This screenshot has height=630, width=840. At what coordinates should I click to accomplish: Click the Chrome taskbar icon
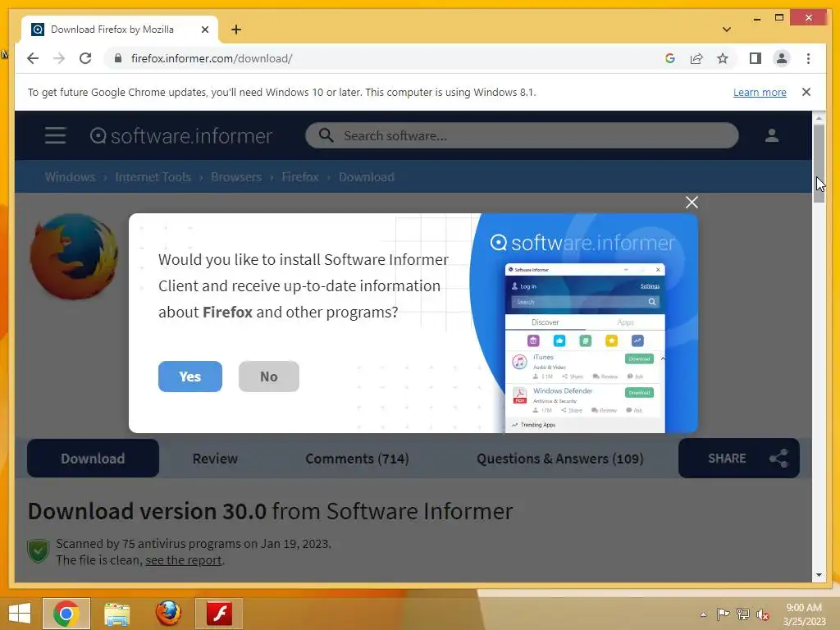pyautogui.click(x=66, y=614)
